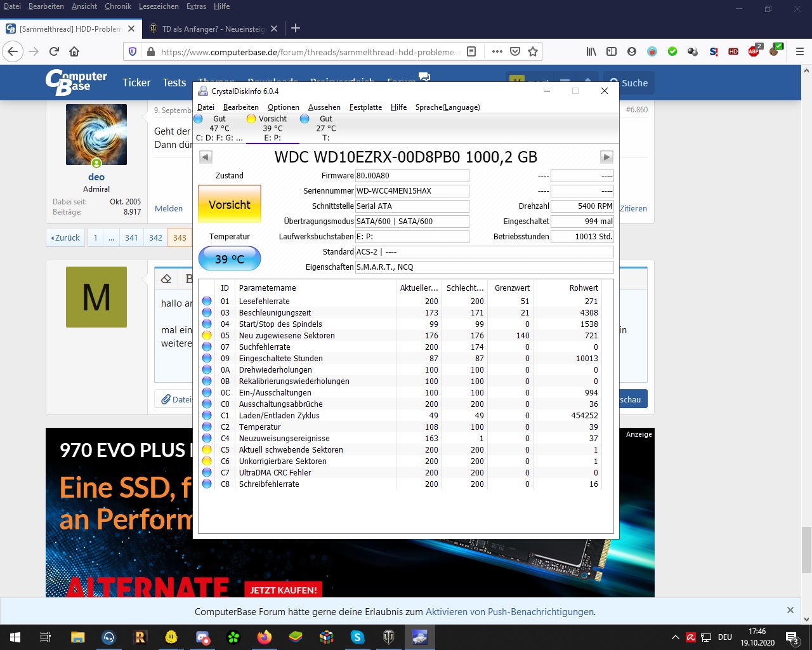The image size is (812, 650).
Task: Go to Firefox home page
Action: pyautogui.click(x=74, y=52)
